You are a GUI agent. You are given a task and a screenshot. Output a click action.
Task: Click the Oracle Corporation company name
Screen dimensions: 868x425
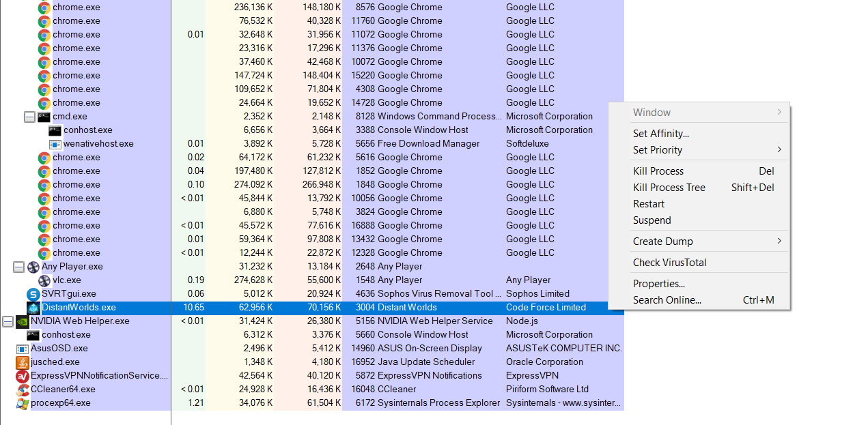tap(544, 362)
